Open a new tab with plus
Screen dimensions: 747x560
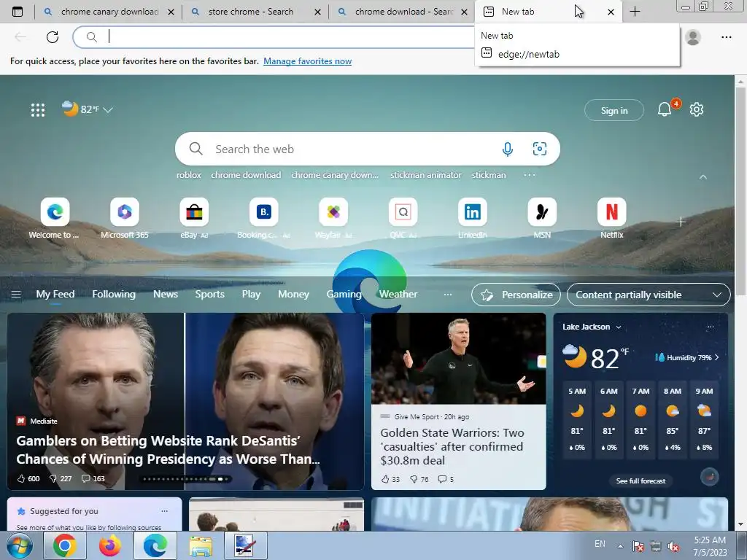pyautogui.click(x=635, y=12)
